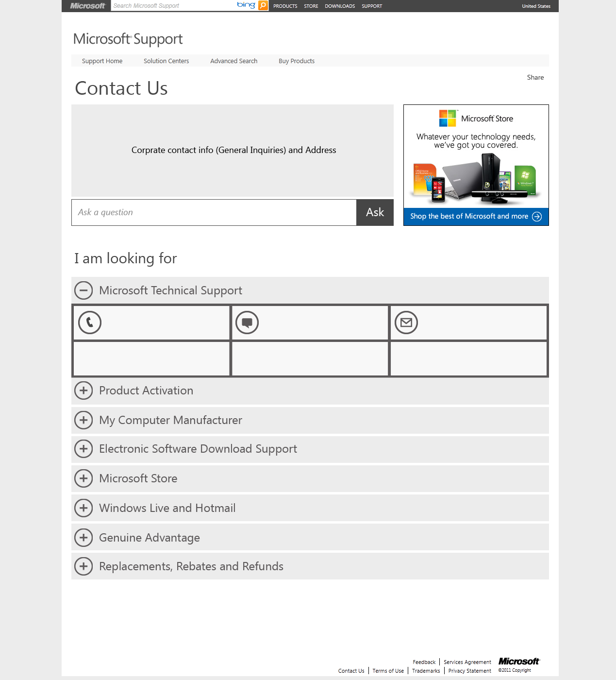The image size is (616, 680).
Task: Open the PRODUCTS menu in top bar
Action: coord(285,6)
